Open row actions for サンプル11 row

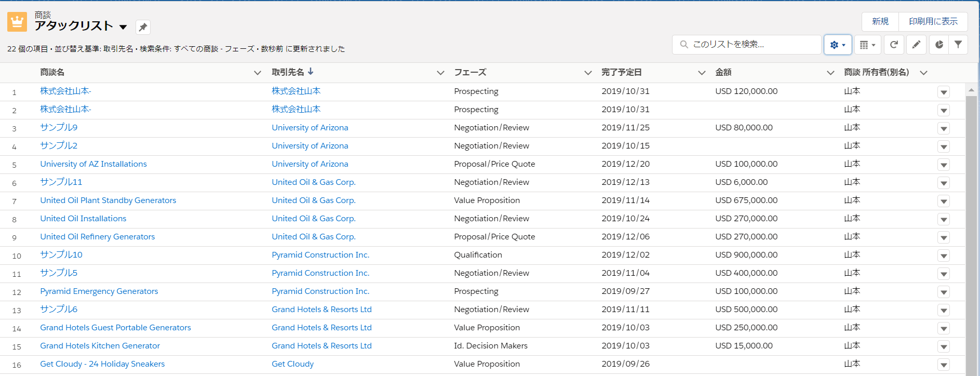944,183
